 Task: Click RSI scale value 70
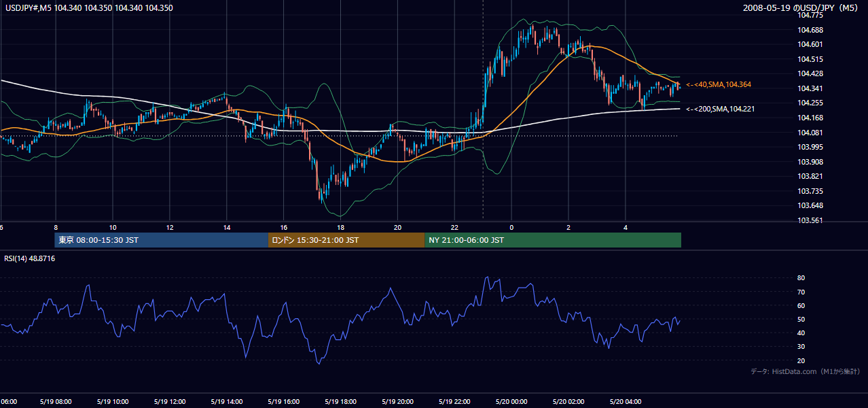point(801,292)
